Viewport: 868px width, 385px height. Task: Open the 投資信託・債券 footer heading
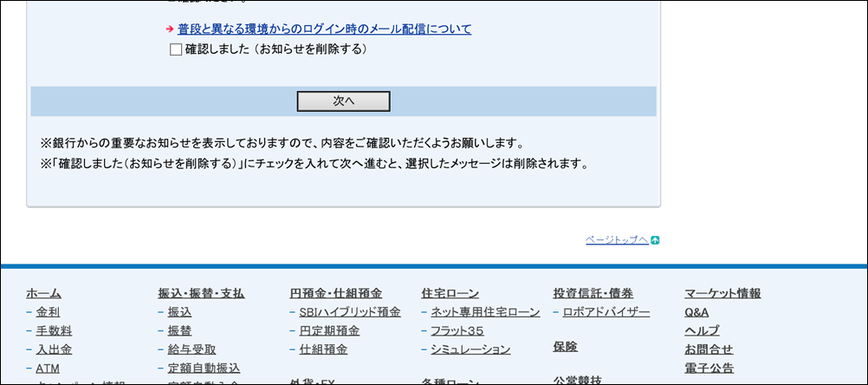point(593,294)
